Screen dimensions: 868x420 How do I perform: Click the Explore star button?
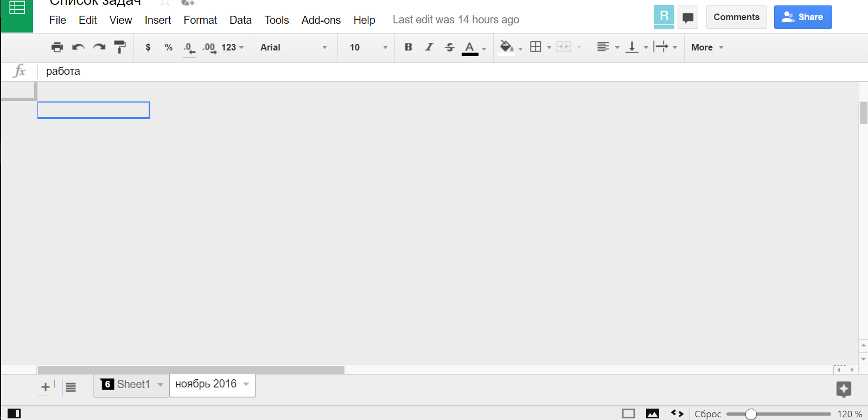844,389
